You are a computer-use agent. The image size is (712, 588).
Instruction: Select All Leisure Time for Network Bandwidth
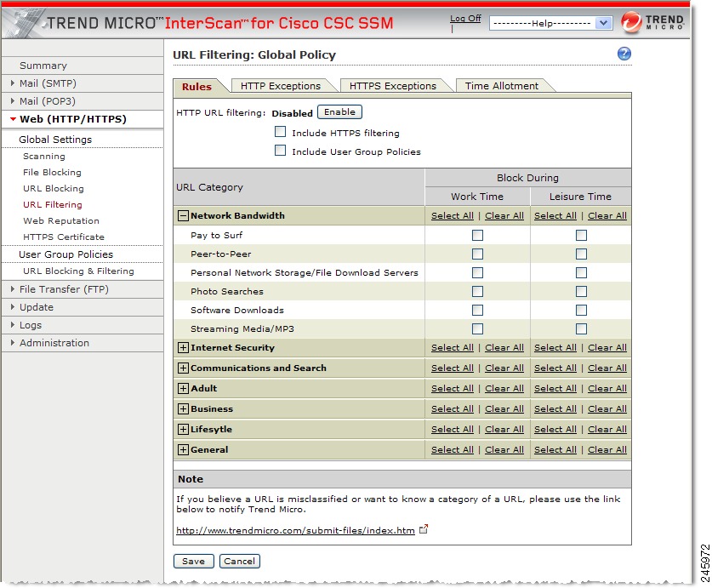pos(555,216)
